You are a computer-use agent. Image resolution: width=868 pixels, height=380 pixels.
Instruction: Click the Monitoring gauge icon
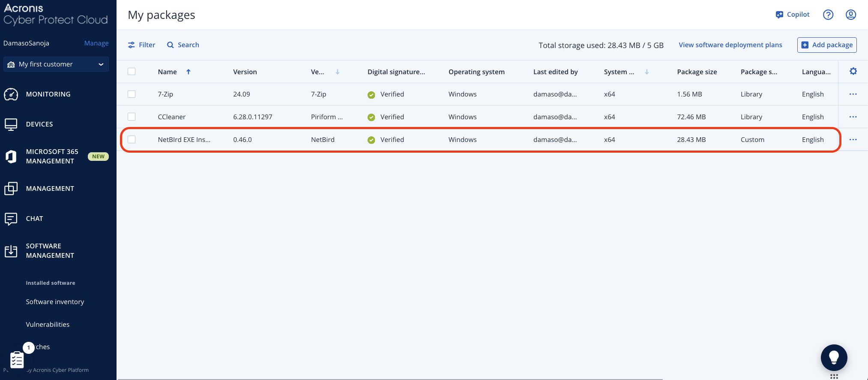pos(11,94)
